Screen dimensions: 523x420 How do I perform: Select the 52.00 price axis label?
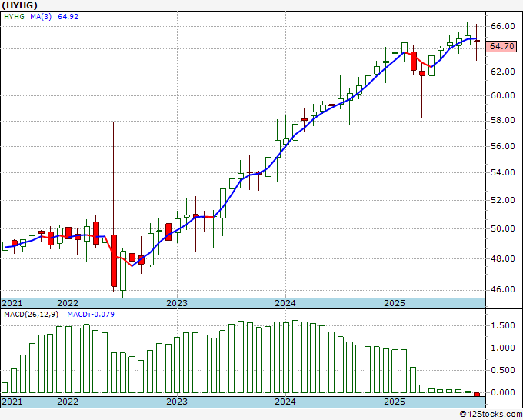(x=502, y=200)
